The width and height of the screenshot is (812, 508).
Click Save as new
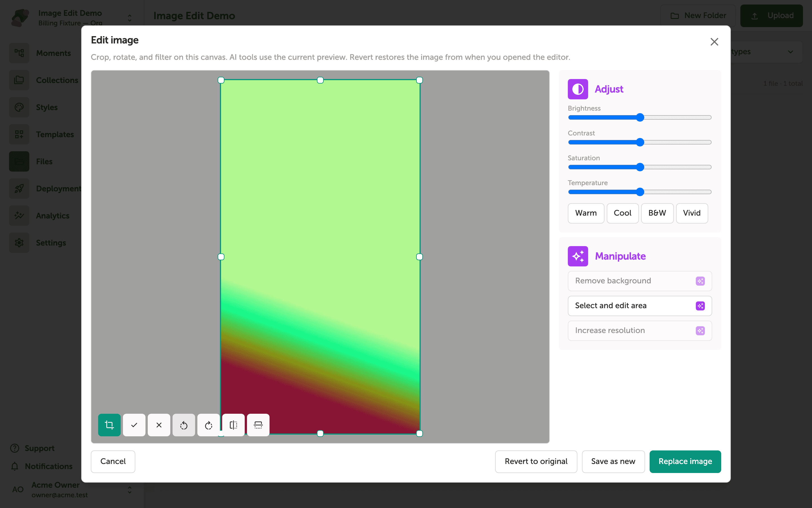[613, 461]
